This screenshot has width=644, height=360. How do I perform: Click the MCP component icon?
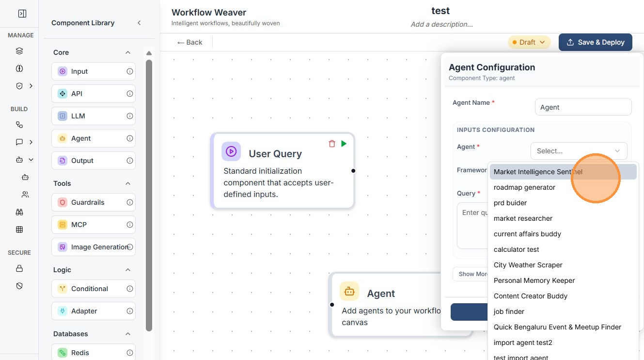tap(62, 225)
